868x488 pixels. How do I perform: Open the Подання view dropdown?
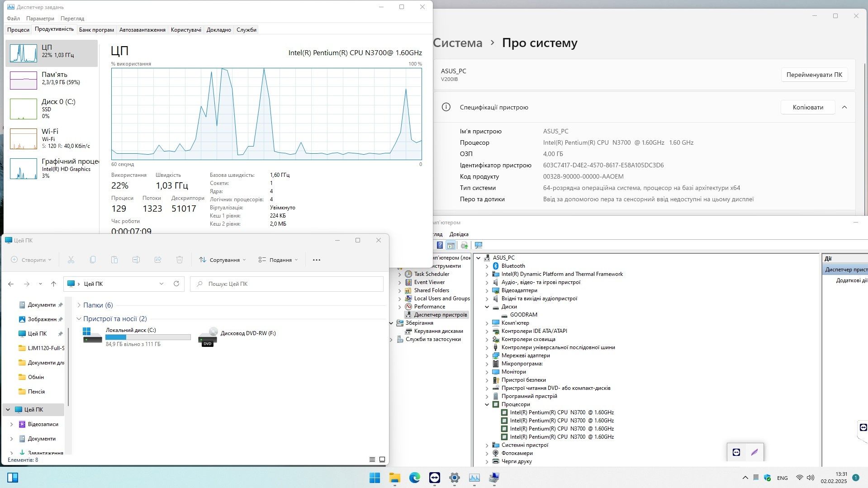(x=278, y=260)
